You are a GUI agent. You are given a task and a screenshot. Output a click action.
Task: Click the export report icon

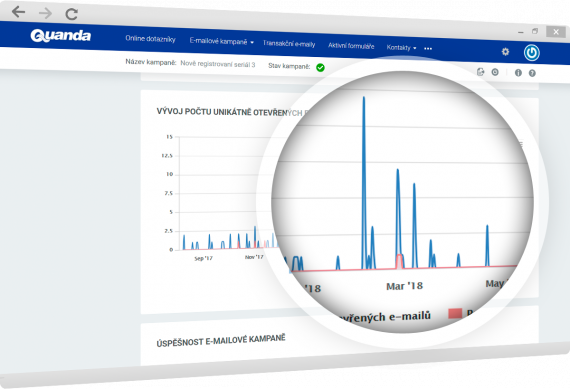tap(481, 72)
